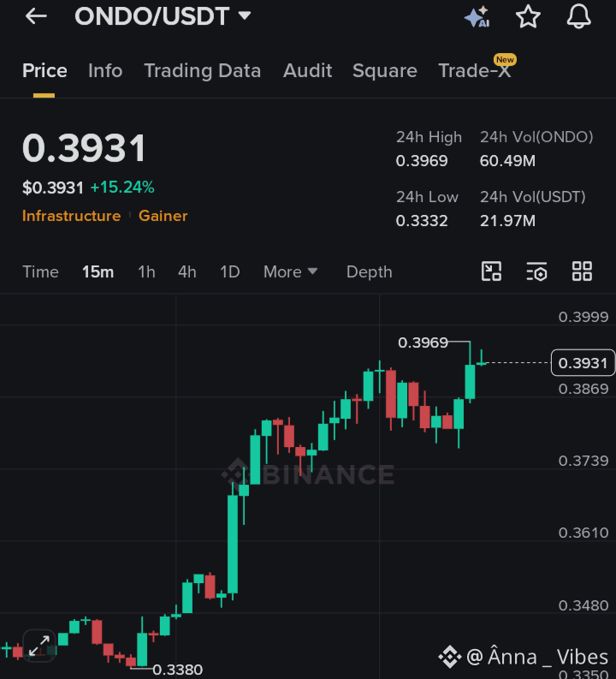This screenshot has height=679, width=616.
Task: Switch to the Info tab
Action: 105,70
